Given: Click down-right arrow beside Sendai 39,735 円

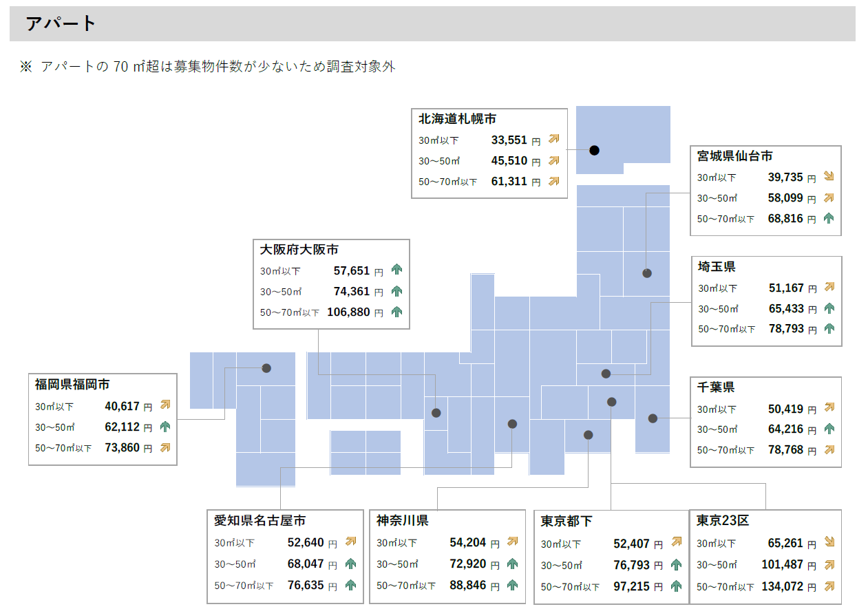Looking at the screenshot, I should pyautogui.click(x=829, y=177).
